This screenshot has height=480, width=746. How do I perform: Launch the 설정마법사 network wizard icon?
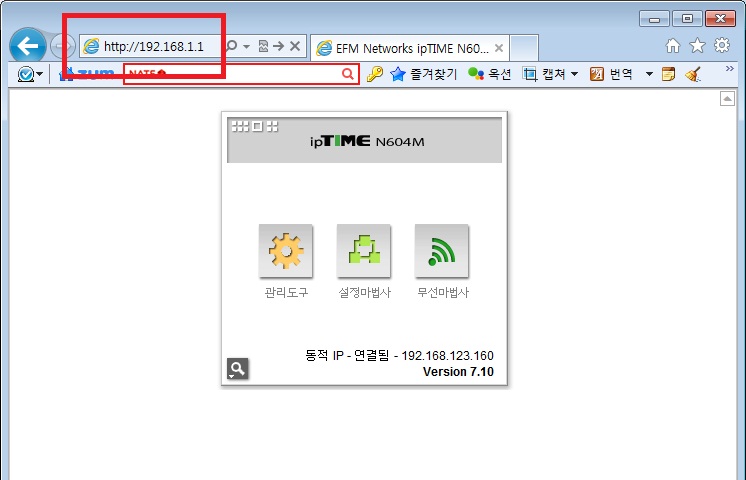[x=364, y=251]
